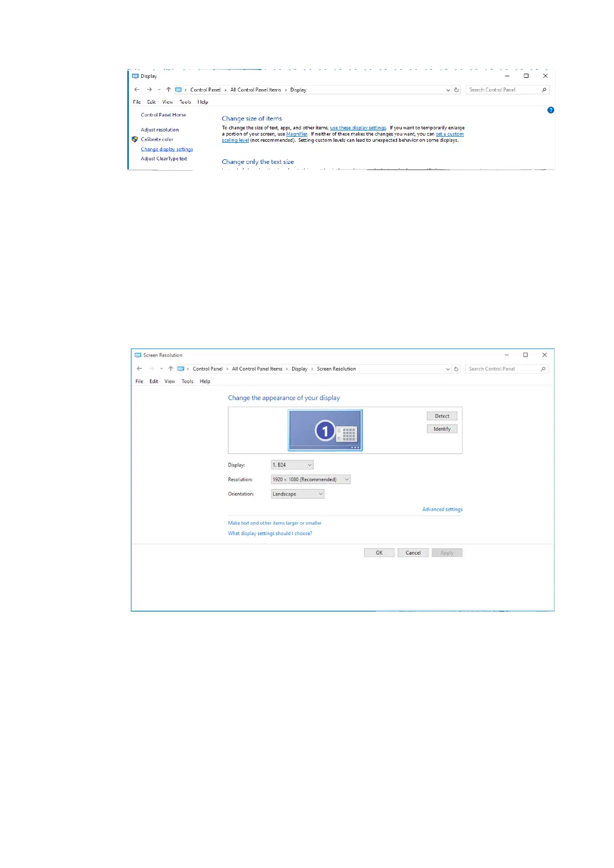Open the Resolution dropdown 1920 × 1080
This screenshot has width=614, height=868.
click(310, 479)
